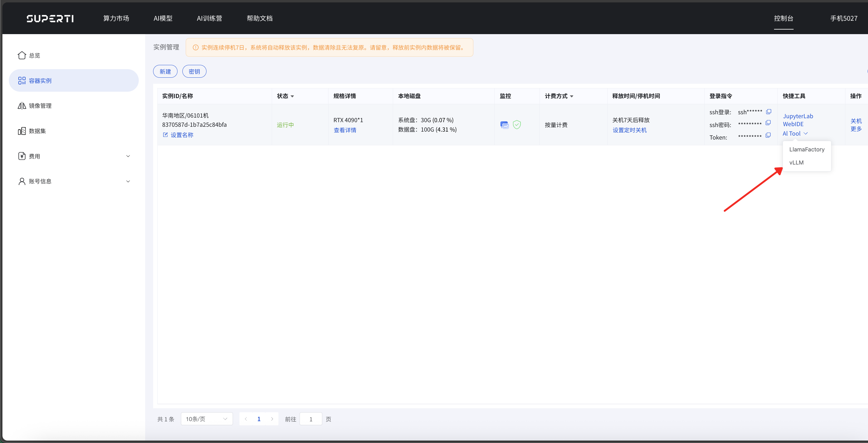The width and height of the screenshot is (868, 443).
Task: Go to 控制台 tab
Action: (x=784, y=18)
